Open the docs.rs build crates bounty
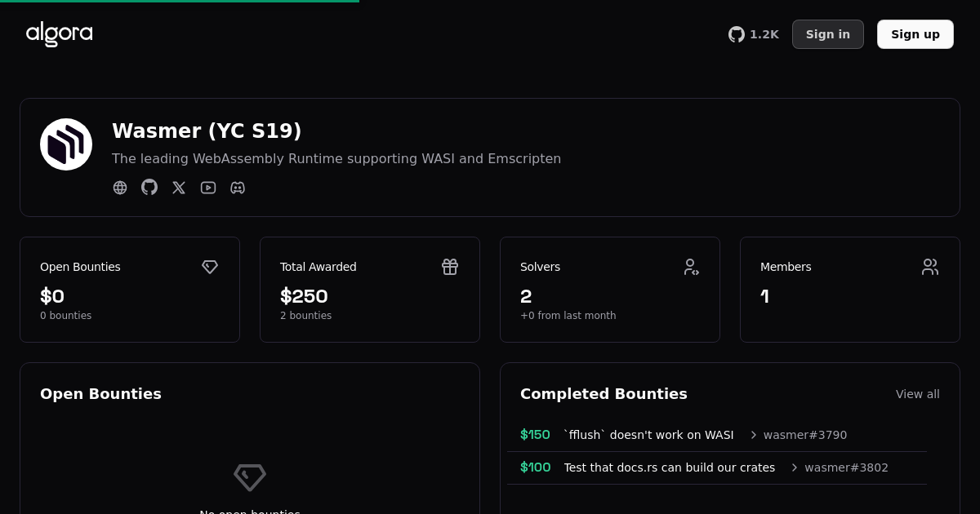 tap(669, 467)
